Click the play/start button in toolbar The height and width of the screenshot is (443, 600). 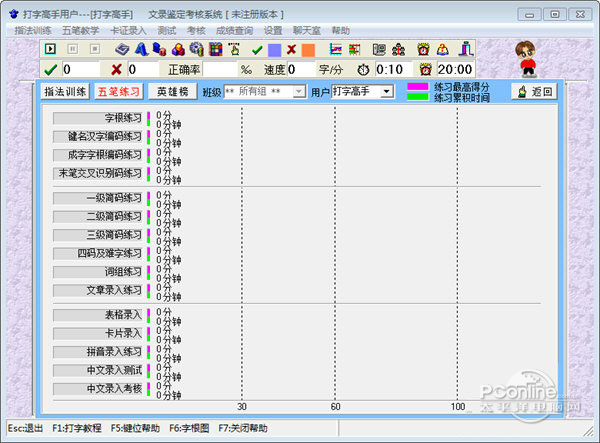pyautogui.click(x=51, y=49)
